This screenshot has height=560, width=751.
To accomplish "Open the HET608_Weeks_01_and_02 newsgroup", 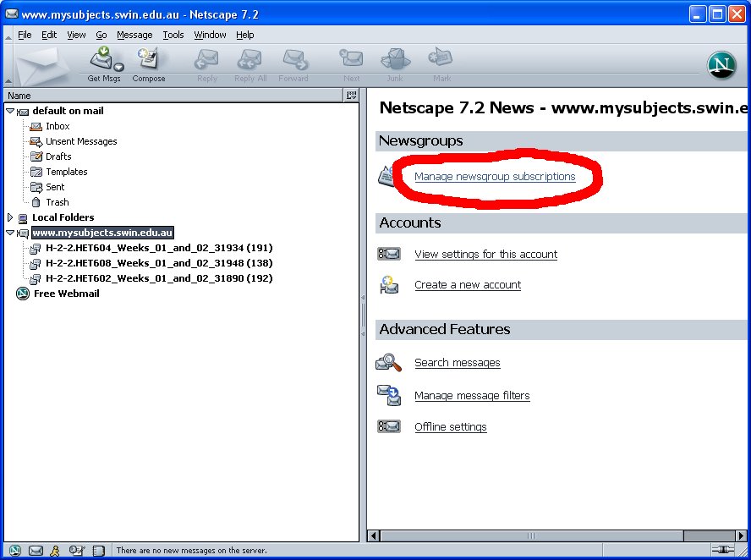I will (x=159, y=263).
